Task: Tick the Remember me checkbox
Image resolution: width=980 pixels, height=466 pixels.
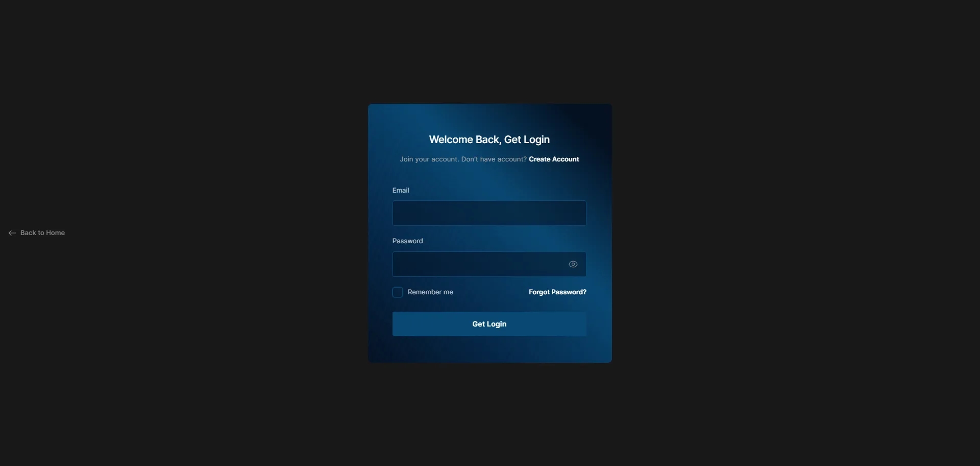Action: point(398,292)
